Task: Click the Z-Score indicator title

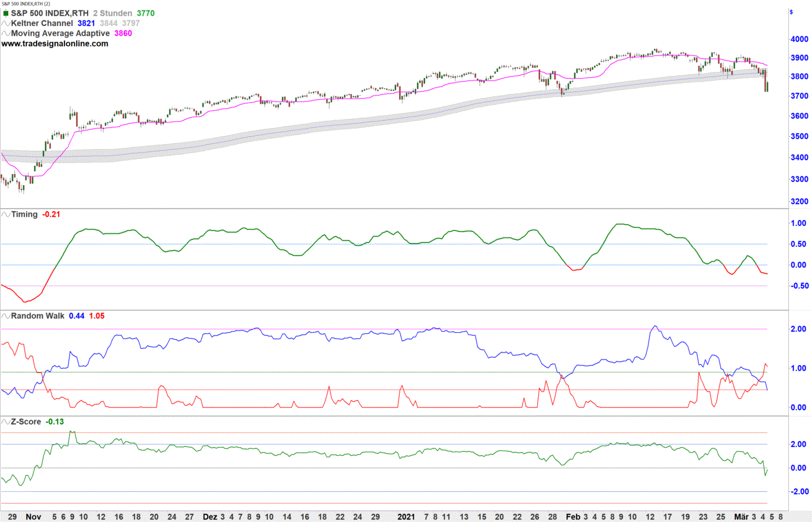Action: coord(26,422)
